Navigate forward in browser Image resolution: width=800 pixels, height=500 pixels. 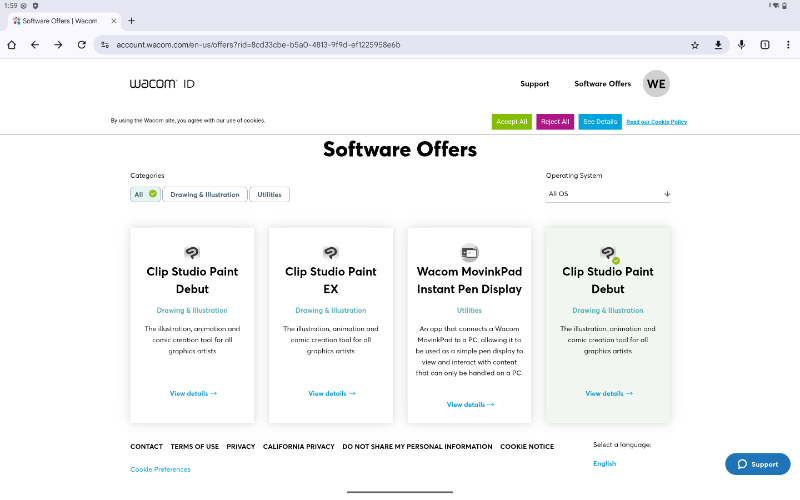pos(58,45)
